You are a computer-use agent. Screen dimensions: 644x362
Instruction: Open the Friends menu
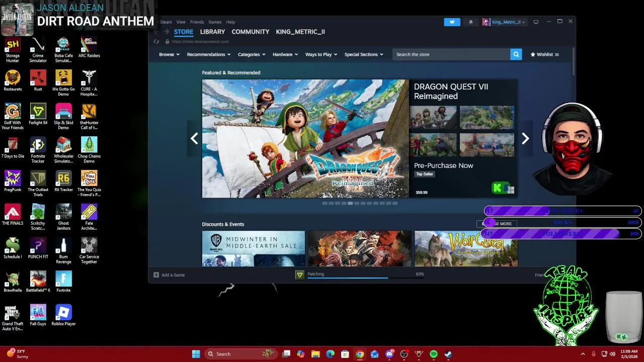click(197, 22)
